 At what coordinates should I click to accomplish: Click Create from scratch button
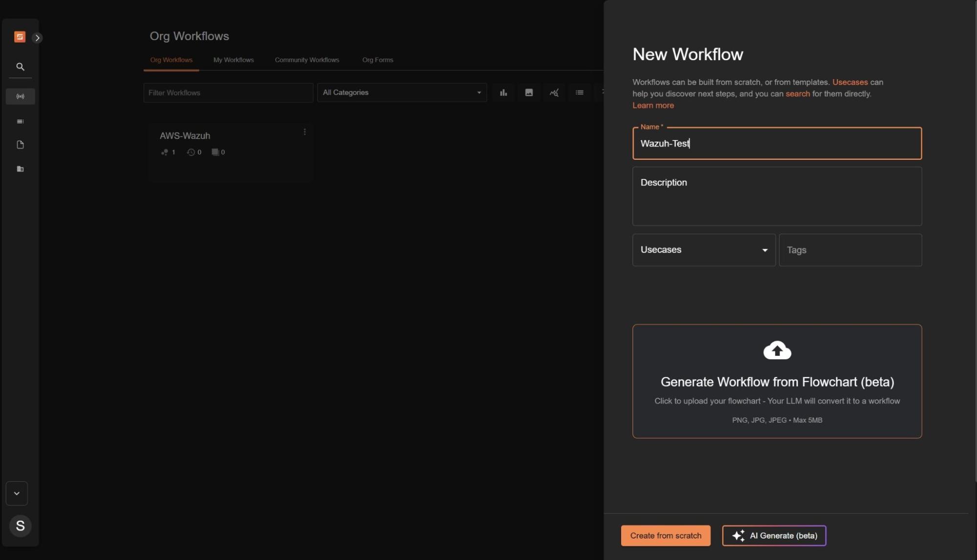[x=665, y=535]
